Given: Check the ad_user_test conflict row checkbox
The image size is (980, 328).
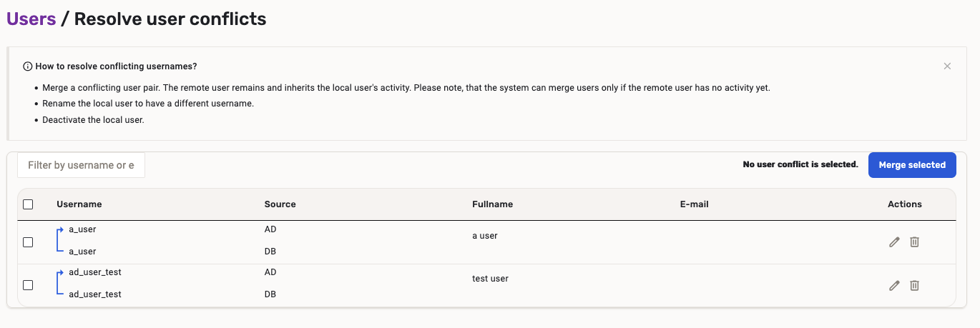Looking at the screenshot, I should click(28, 285).
